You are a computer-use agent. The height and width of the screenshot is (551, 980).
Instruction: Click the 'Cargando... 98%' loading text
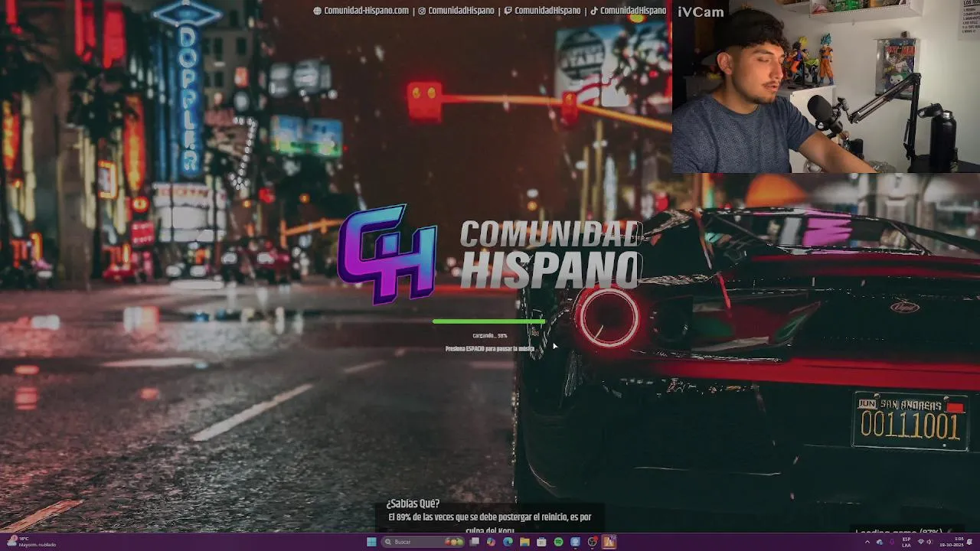(x=489, y=335)
